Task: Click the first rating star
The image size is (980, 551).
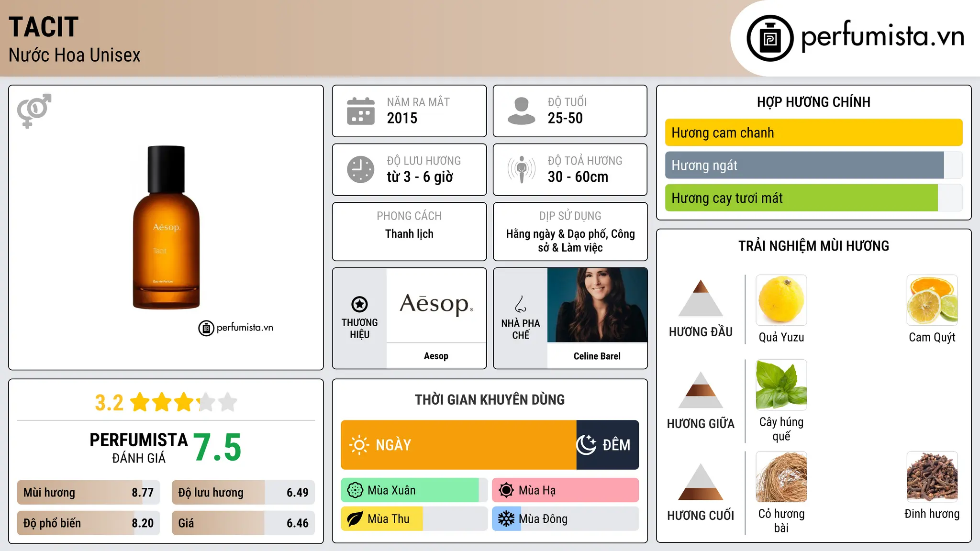Action: 140,402
